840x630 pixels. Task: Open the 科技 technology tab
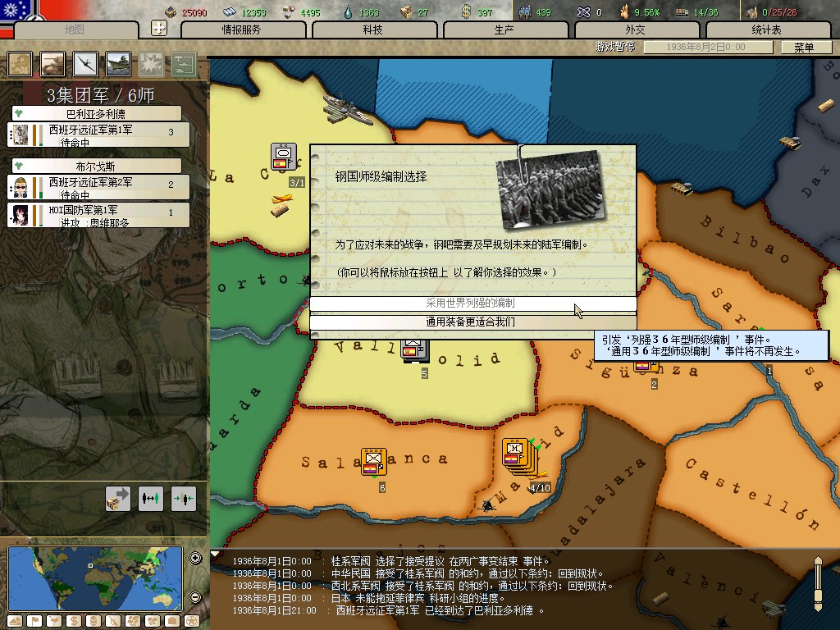pos(372,30)
